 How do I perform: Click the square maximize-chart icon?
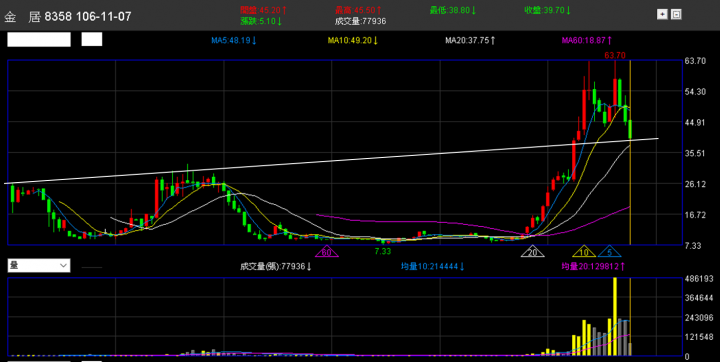(x=676, y=15)
